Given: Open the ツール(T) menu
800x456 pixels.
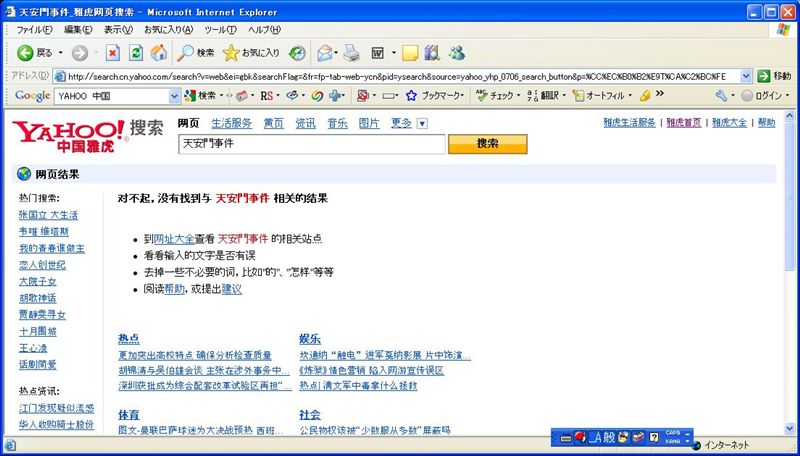Looking at the screenshot, I should click(220, 30).
